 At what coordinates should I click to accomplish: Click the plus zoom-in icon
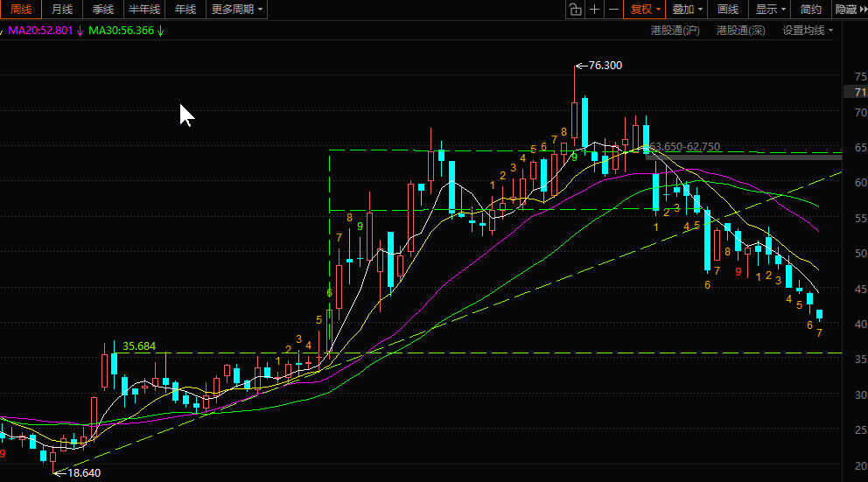594,10
